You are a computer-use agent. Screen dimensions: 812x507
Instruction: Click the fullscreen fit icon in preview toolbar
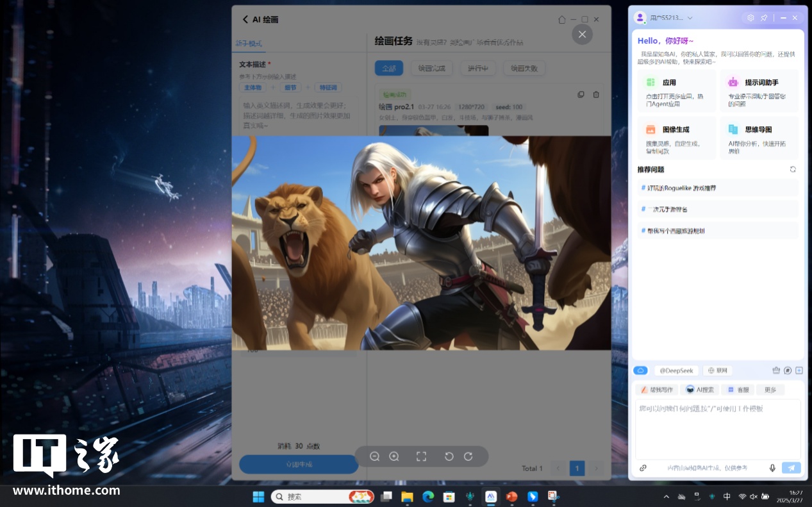421,456
